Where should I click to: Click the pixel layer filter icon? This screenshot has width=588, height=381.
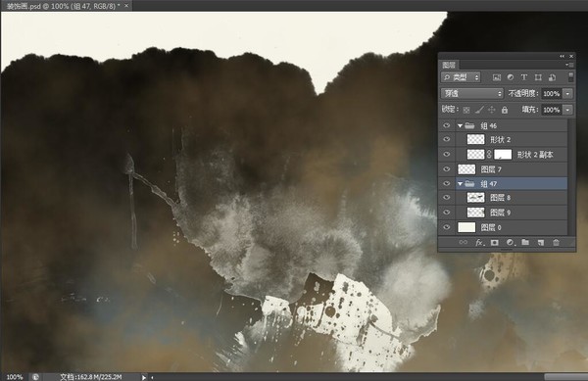tap(497, 77)
